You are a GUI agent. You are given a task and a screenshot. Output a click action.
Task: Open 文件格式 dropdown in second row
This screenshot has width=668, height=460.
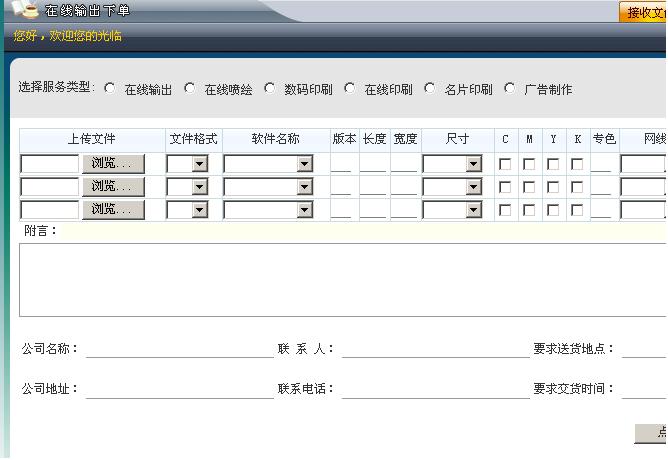pyautogui.click(x=187, y=187)
